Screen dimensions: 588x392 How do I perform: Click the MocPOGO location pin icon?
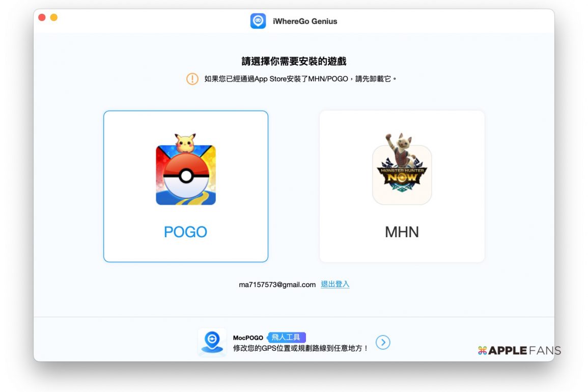[212, 342]
